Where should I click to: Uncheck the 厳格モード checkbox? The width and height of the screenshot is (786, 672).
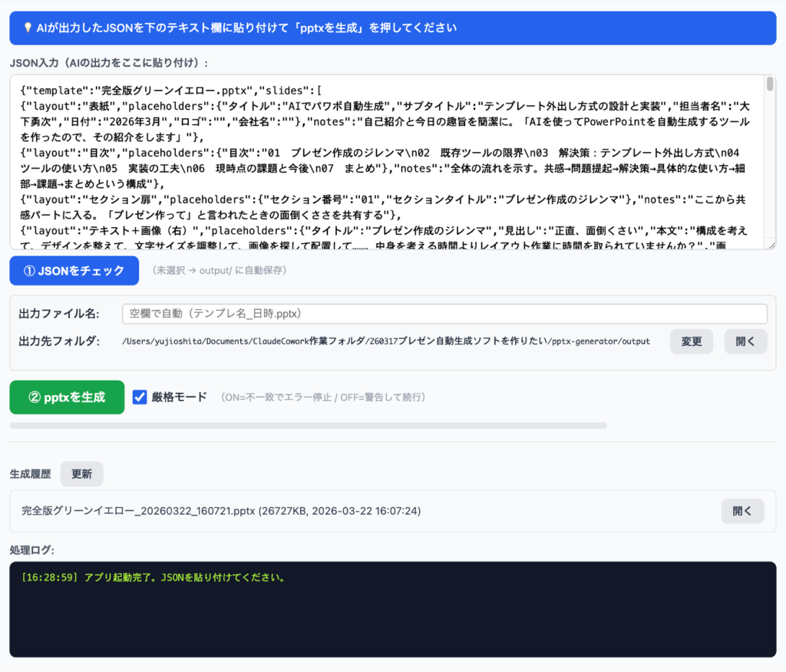(140, 397)
